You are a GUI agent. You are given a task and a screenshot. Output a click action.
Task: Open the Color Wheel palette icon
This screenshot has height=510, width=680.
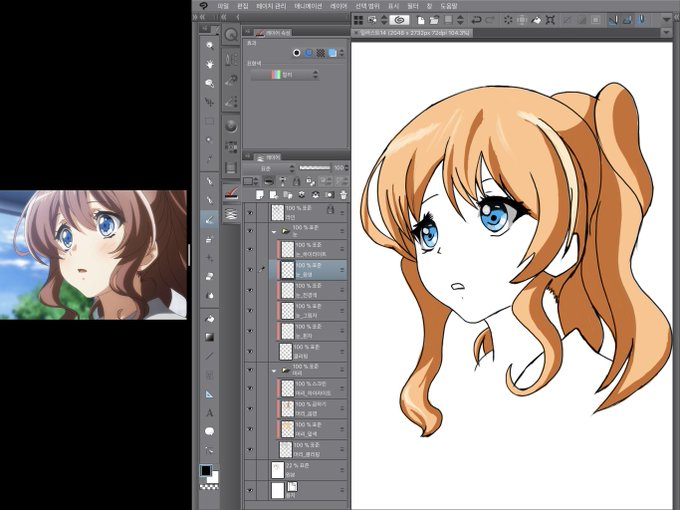[x=232, y=126]
